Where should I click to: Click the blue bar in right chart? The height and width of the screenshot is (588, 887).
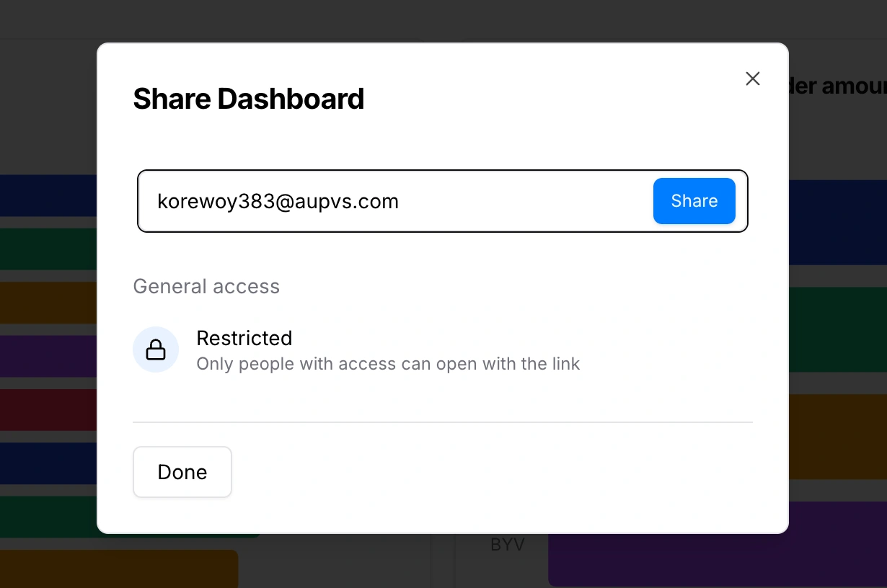[837, 222]
